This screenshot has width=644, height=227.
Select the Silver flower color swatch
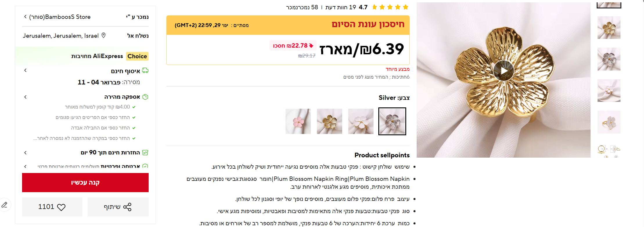[392, 121]
